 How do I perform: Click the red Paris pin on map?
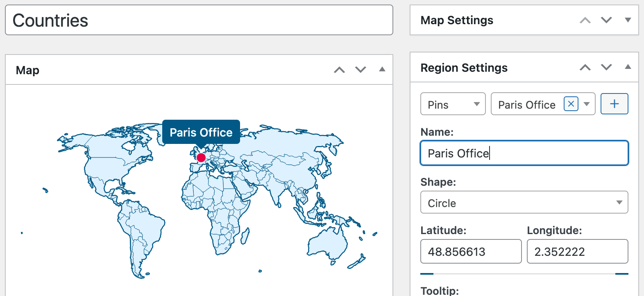pos(201,157)
